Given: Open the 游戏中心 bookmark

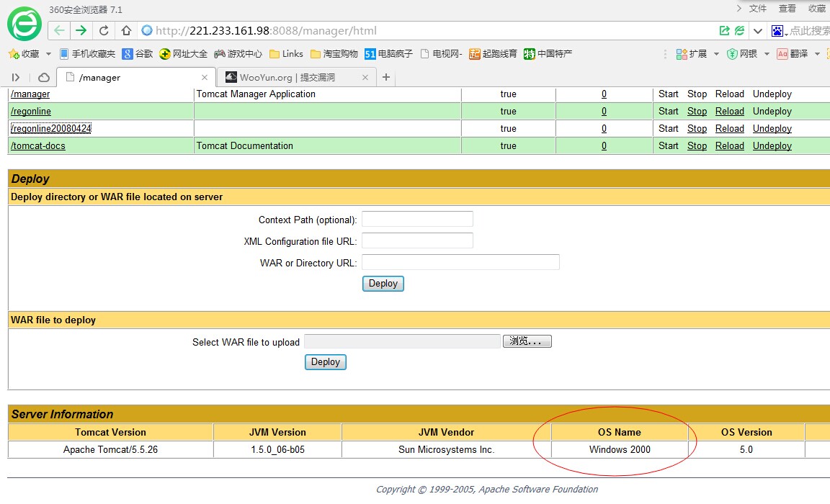Looking at the screenshot, I should point(238,54).
